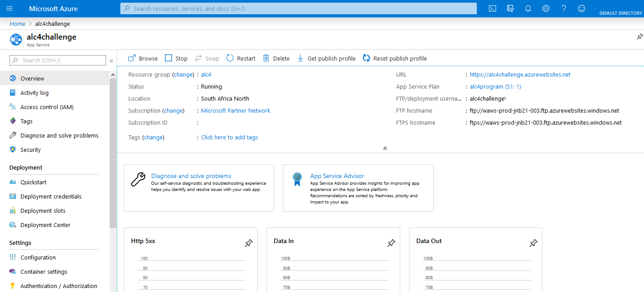The height and width of the screenshot is (292, 644).
Task: Click the DEFAULT DIRECTORY account label
Action: click(620, 13)
